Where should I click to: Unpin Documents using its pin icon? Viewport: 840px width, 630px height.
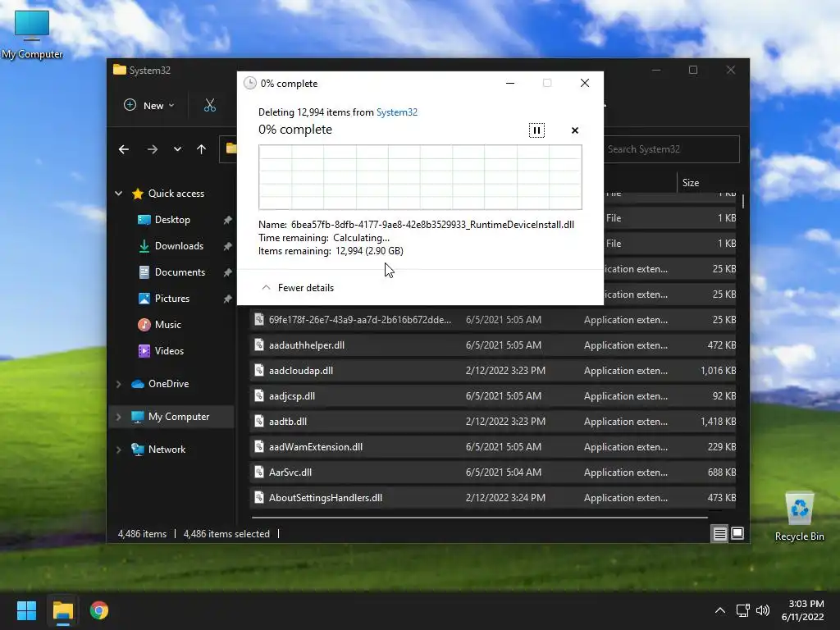(228, 272)
